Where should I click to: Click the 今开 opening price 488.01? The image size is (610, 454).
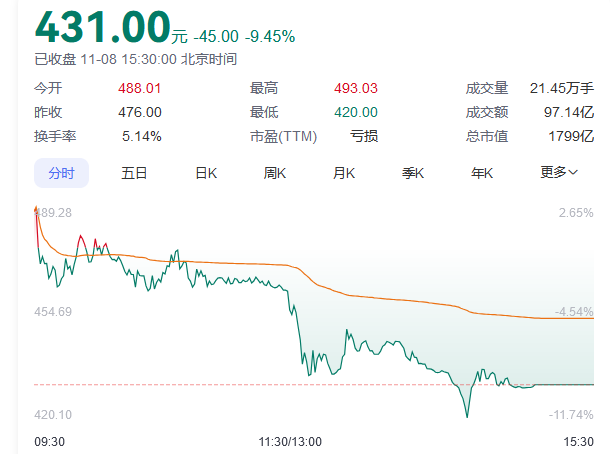click(140, 88)
